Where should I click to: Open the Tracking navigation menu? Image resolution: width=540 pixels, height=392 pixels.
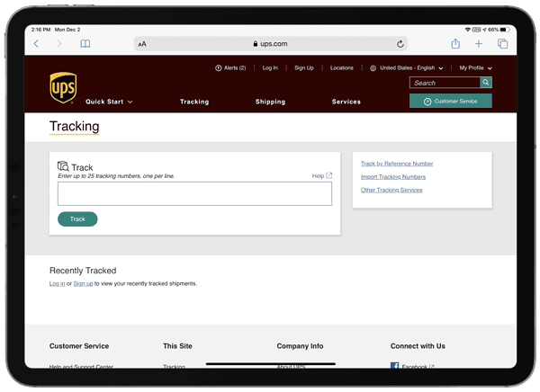point(194,102)
